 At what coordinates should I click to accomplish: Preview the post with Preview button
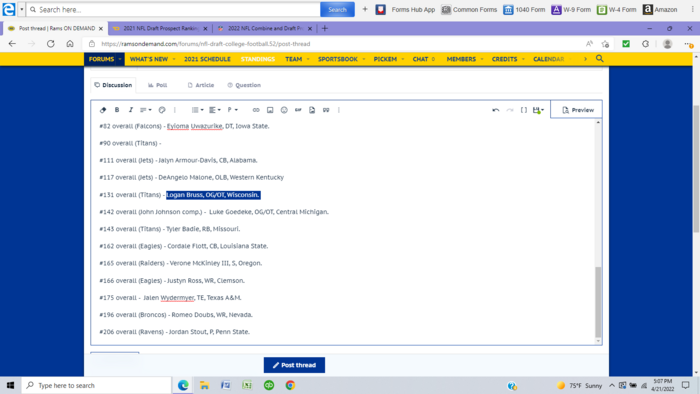(578, 110)
